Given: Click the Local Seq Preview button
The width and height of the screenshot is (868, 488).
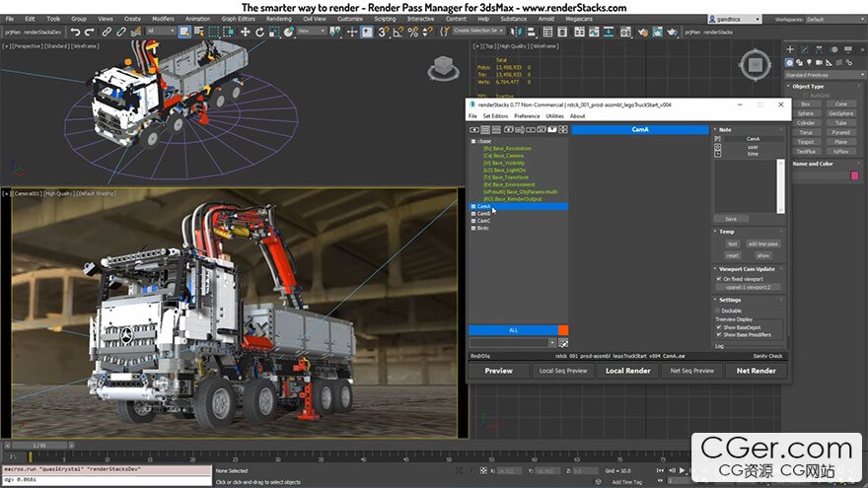Looking at the screenshot, I should point(563,371).
